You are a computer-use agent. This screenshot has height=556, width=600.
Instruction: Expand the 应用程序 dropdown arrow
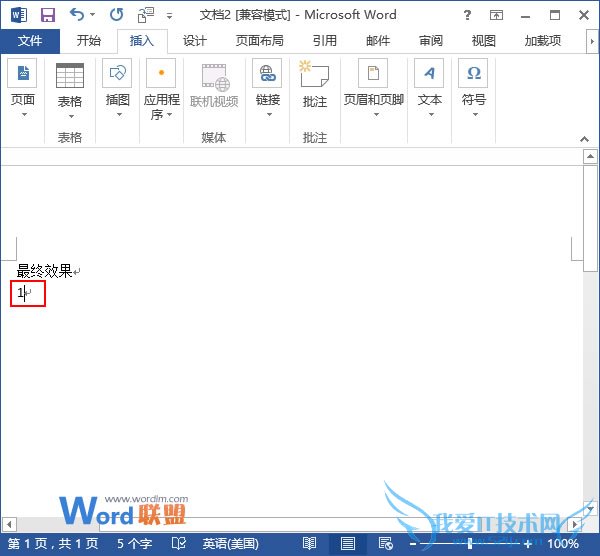point(170,114)
